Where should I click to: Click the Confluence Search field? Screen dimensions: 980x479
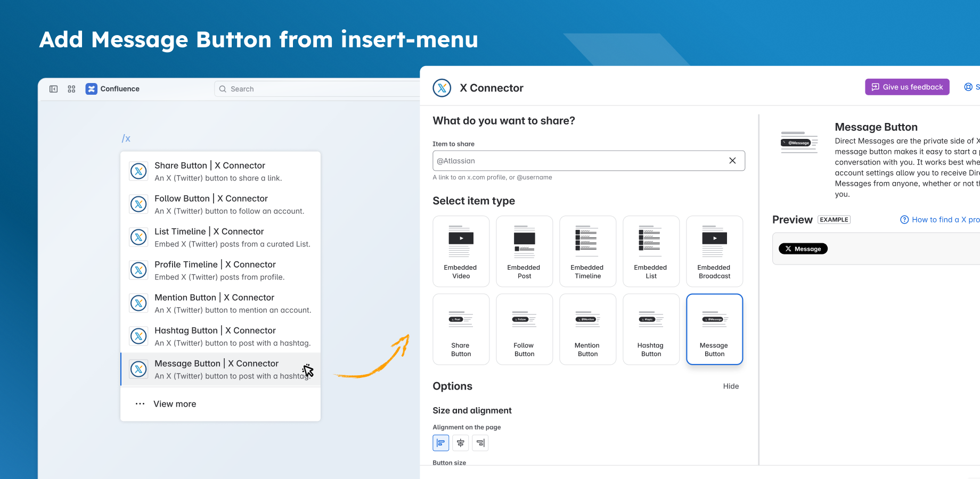[x=317, y=89]
